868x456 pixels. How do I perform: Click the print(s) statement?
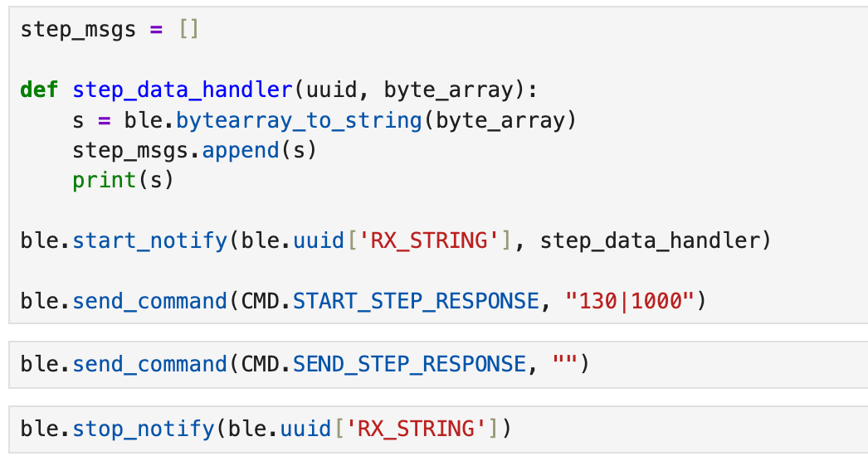tap(123, 180)
